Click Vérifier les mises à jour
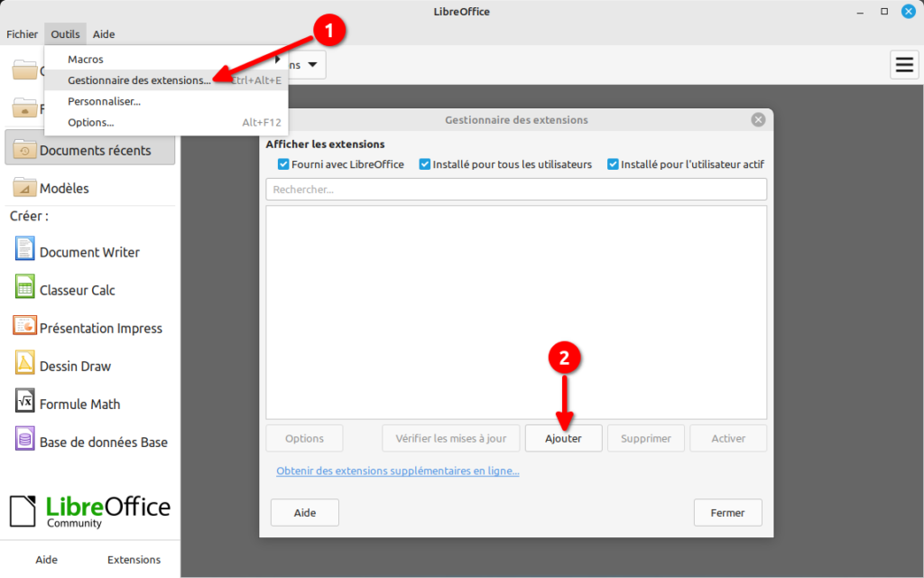The width and height of the screenshot is (924, 578). click(451, 438)
